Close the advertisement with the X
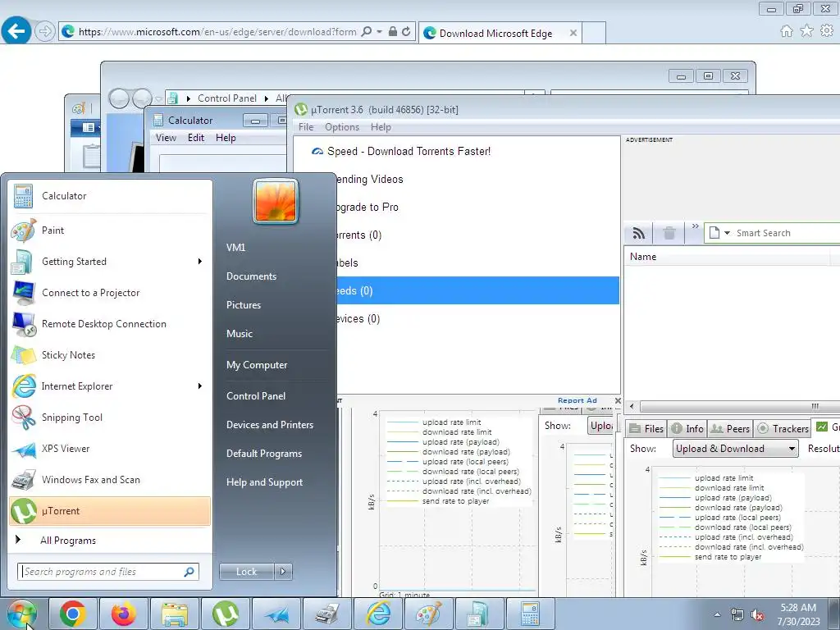This screenshot has height=630, width=840. tap(618, 400)
